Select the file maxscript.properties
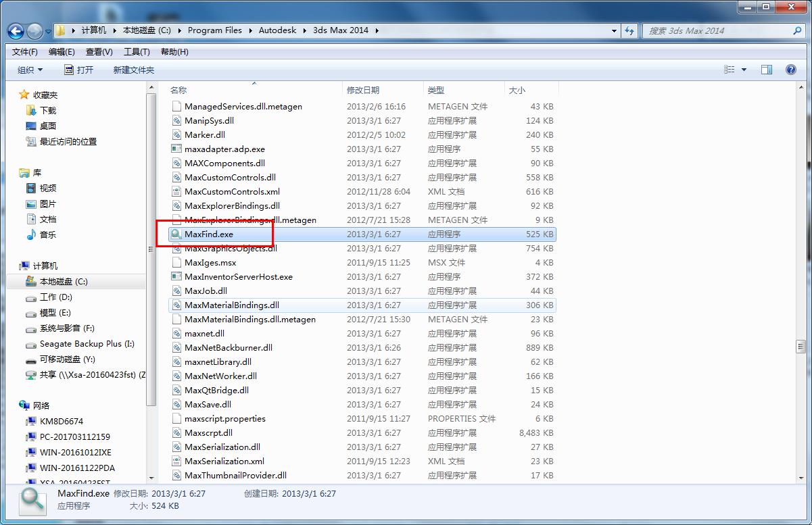The width and height of the screenshot is (812, 525). (x=362, y=418)
